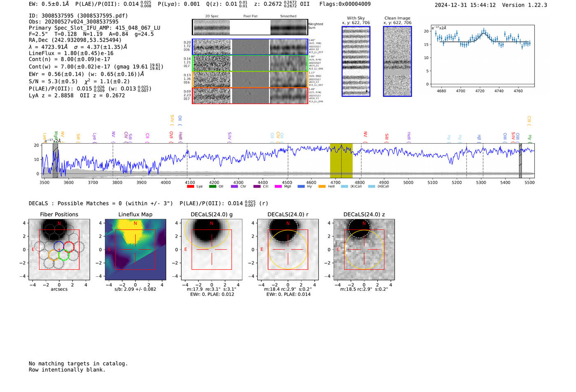Select the With Sky 2D image
The height and width of the screenshot is (392, 576).
pos(356,61)
